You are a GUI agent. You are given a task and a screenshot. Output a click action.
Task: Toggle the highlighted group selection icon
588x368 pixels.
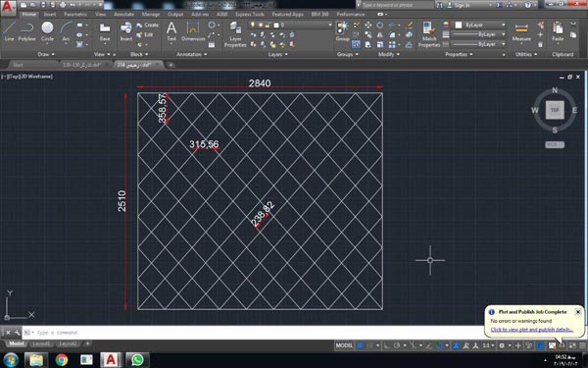tap(357, 45)
